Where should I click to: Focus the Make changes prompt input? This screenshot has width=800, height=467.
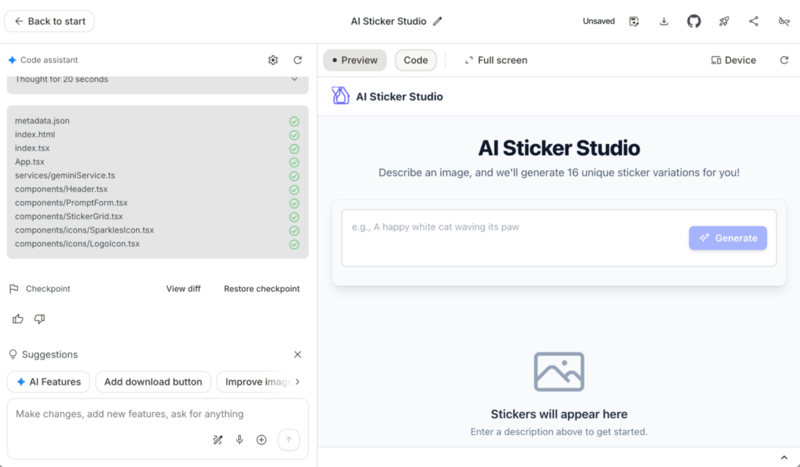tap(158, 414)
